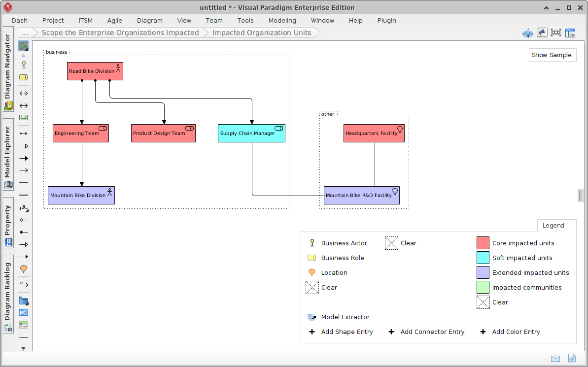Select the Business Role tool
Viewport: 588px width, 367px height.
(x=23, y=77)
